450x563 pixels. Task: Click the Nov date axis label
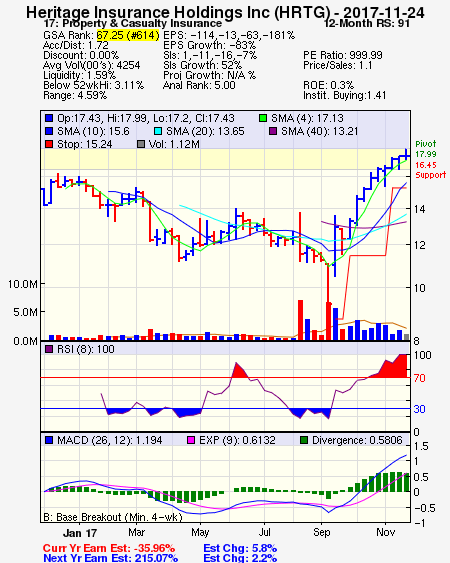click(x=385, y=532)
